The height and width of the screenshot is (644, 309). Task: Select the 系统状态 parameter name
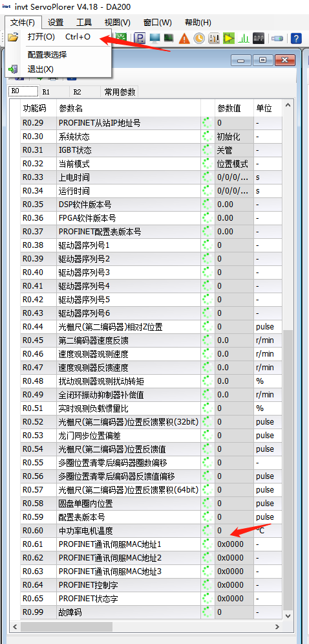coord(74,137)
